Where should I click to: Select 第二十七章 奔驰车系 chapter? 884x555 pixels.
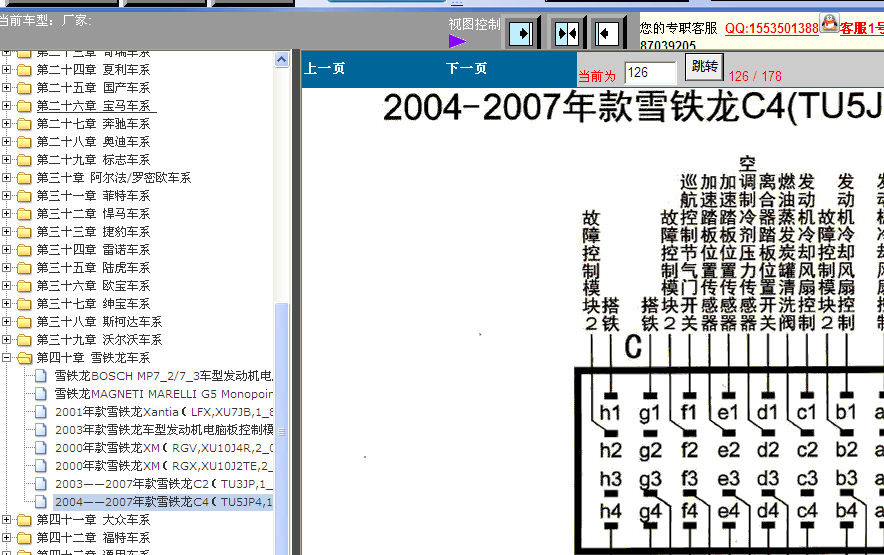(x=94, y=124)
